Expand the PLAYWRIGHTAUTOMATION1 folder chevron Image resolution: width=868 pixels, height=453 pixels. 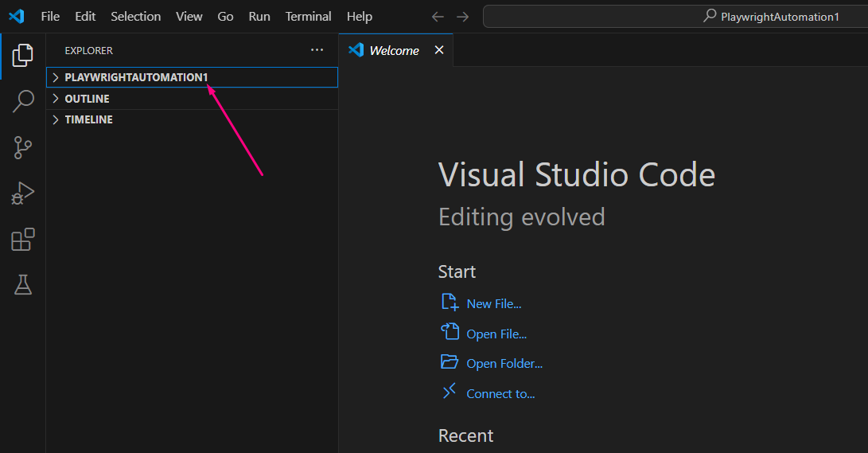pyautogui.click(x=56, y=77)
